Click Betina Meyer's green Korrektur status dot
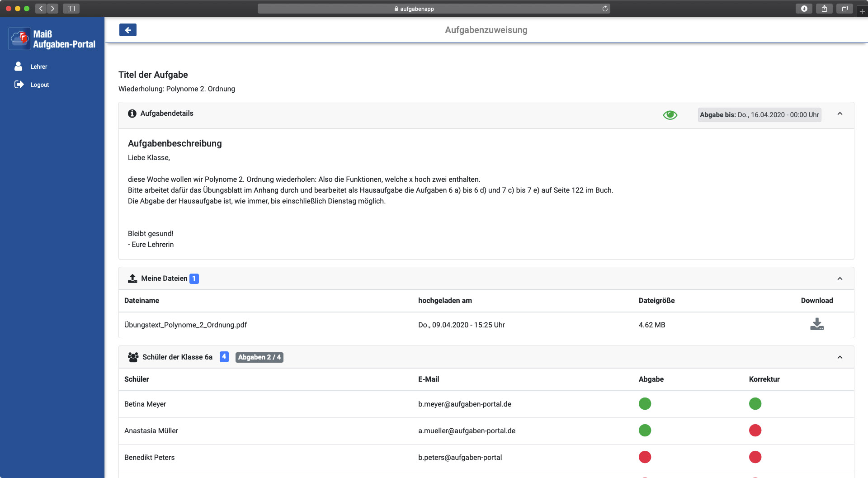 (x=755, y=403)
